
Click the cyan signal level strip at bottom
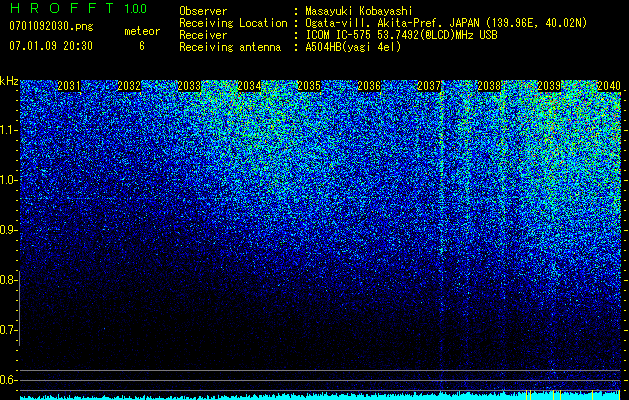pyautogui.click(x=320, y=396)
